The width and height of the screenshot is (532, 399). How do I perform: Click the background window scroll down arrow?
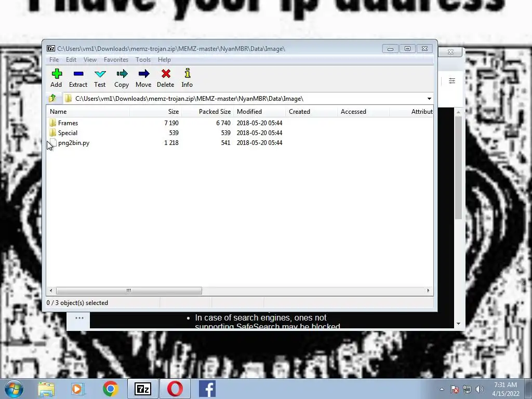[x=458, y=324]
